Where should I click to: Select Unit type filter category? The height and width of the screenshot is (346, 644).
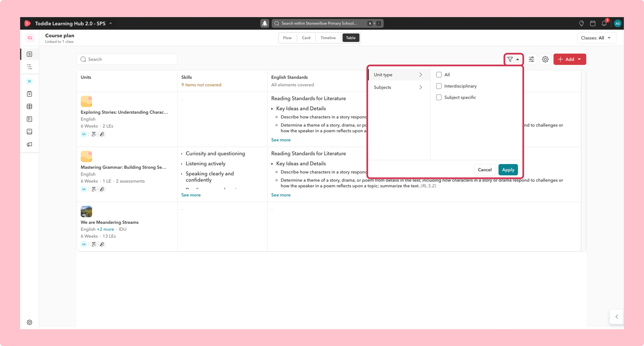click(399, 75)
